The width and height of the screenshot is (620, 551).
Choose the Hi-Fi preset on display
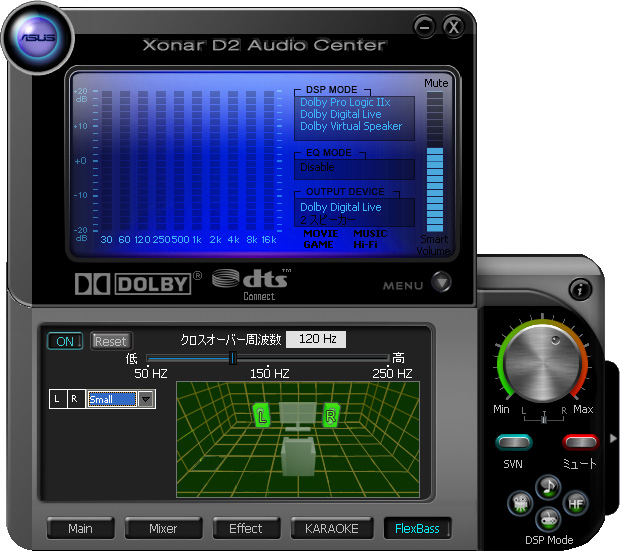pos(365,244)
